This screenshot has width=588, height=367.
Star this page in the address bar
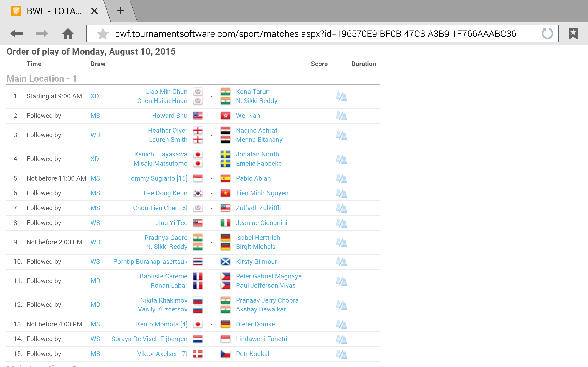coord(103,34)
